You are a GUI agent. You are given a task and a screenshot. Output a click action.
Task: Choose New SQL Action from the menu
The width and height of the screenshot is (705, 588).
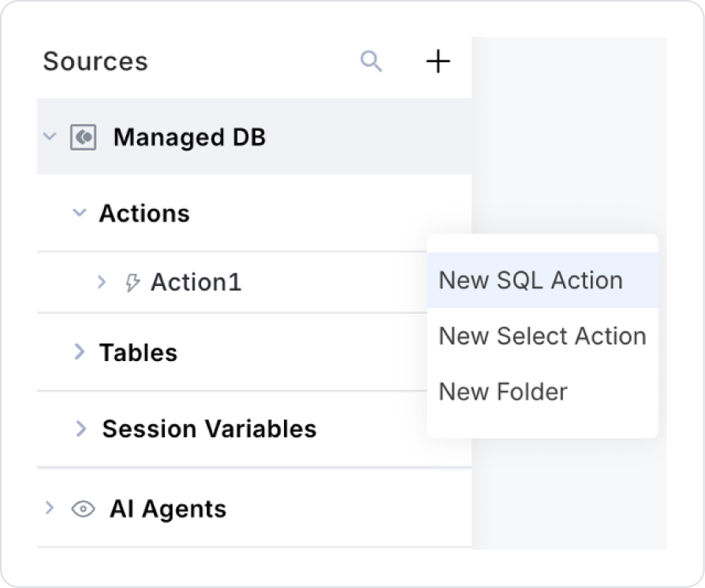(x=531, y=281)
